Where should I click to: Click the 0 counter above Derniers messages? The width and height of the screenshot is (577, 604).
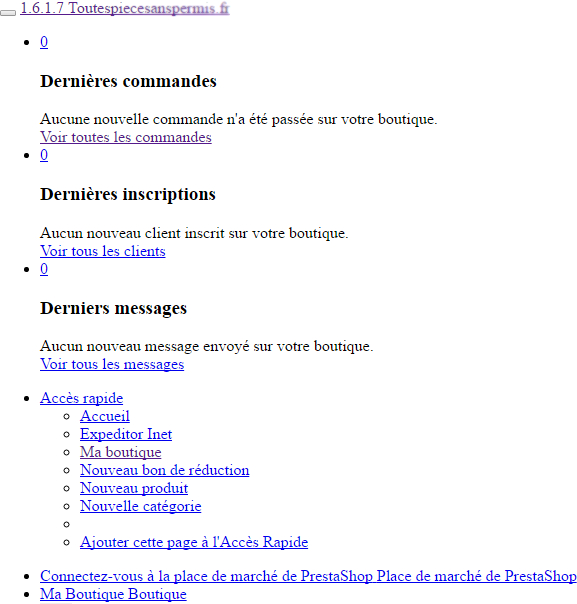tap(44, 269)
